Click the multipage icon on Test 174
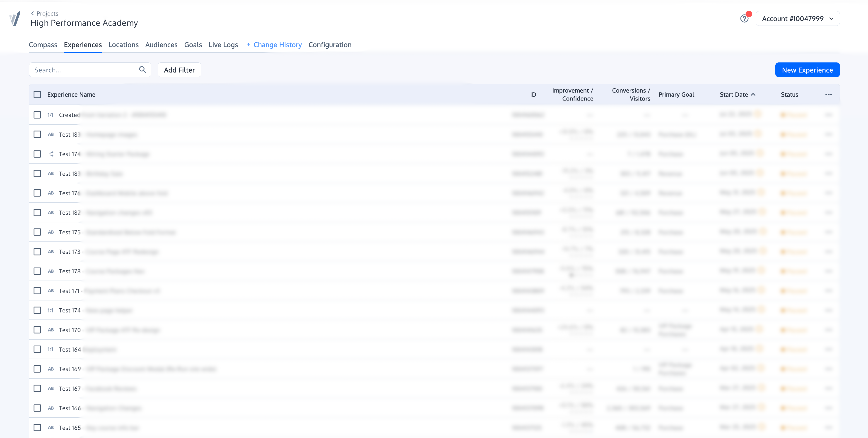Viewport: 868px width, 438px height. click(x=51, y=154)
